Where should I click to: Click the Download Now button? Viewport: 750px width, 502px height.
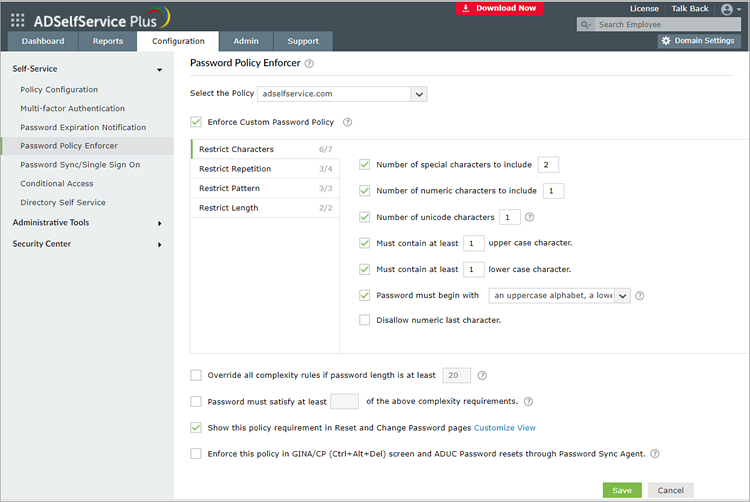(499, 8)
